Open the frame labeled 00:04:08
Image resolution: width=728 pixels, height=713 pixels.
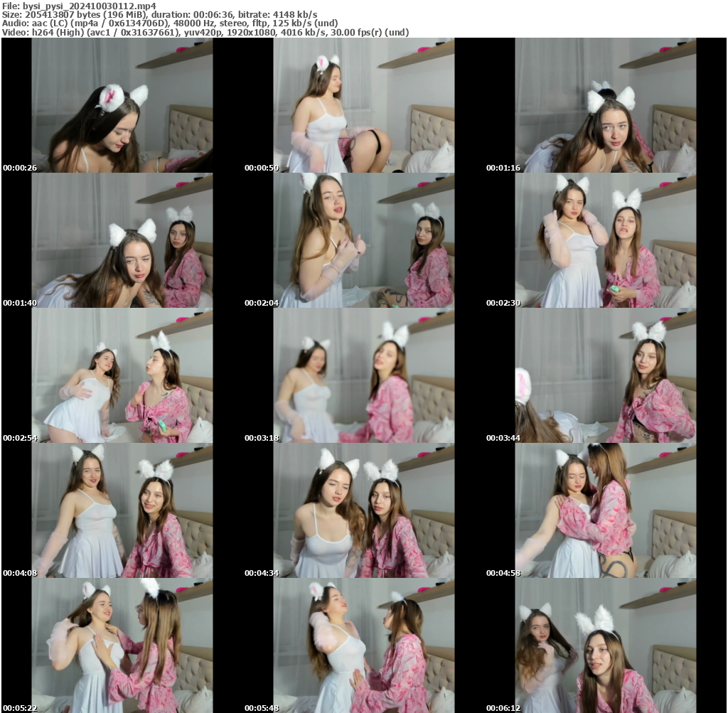tap(122, 510)
